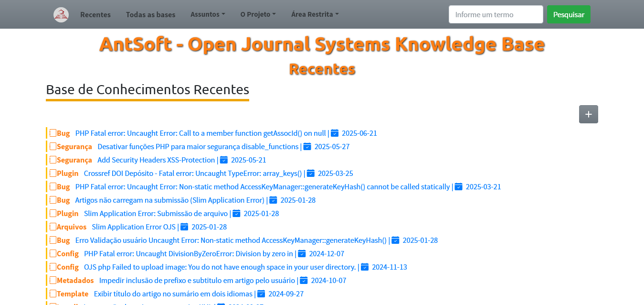Click the 'Template' category label
This screenshot has width=644, height=305.
point(73,294)
